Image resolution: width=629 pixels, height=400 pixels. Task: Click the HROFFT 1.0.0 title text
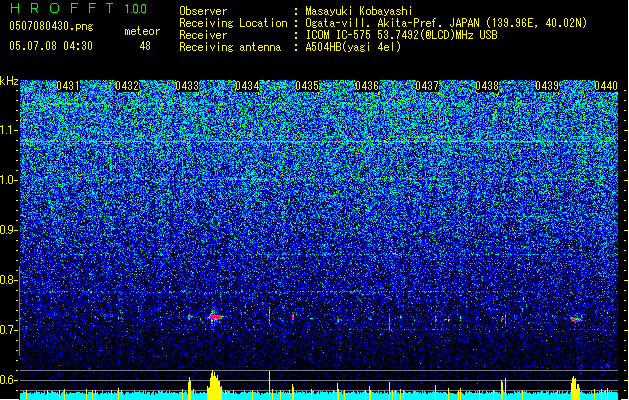click(x=79, y=8)
